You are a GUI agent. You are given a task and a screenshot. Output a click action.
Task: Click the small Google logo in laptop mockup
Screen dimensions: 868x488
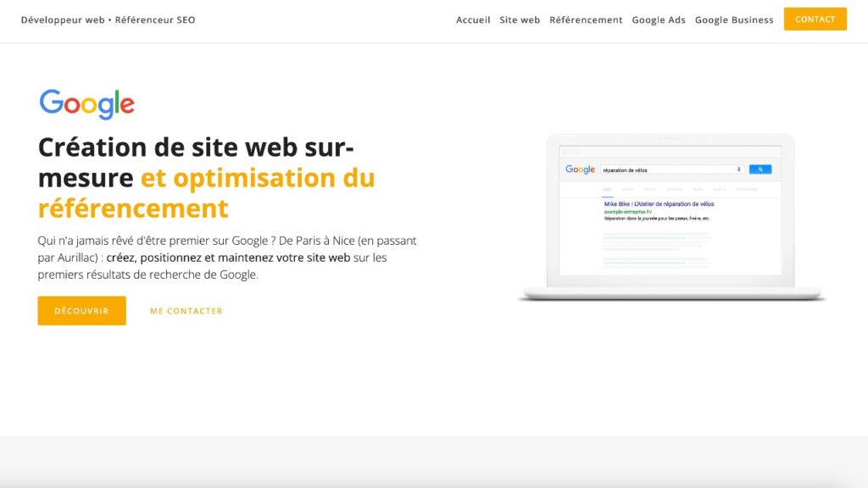(x=580, y=170)
